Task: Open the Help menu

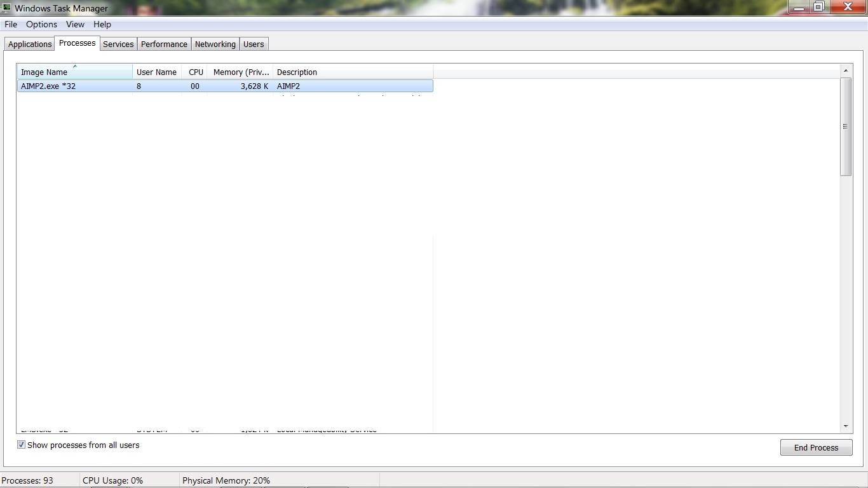Action: 102,24
